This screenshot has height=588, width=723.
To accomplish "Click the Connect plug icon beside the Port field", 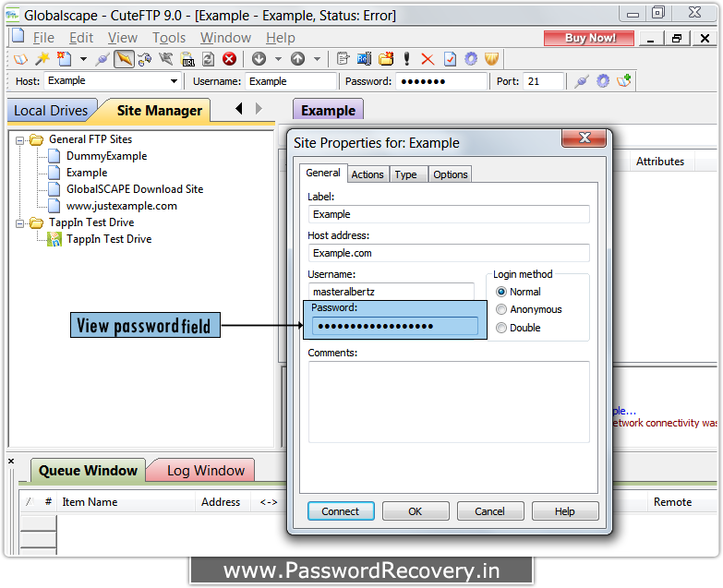I will click(581, 81).
